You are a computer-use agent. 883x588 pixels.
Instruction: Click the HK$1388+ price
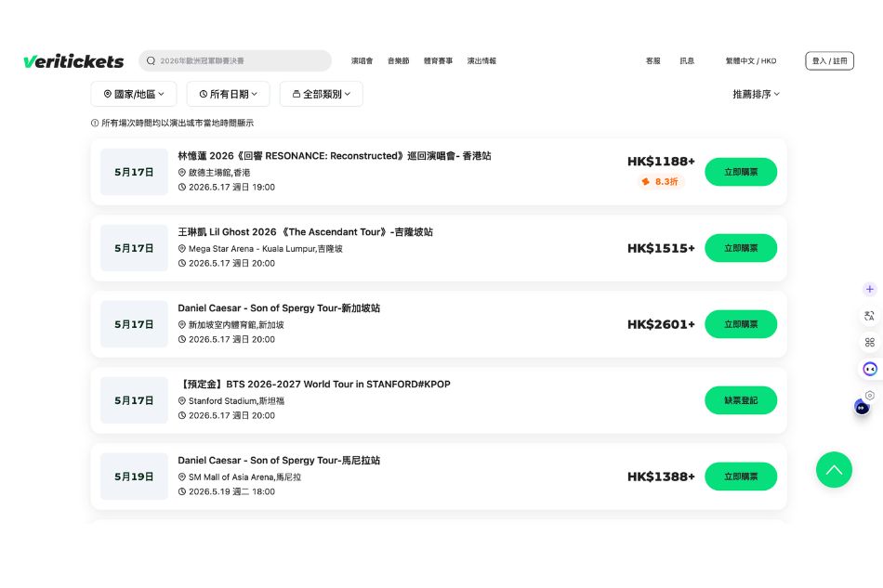661,477
